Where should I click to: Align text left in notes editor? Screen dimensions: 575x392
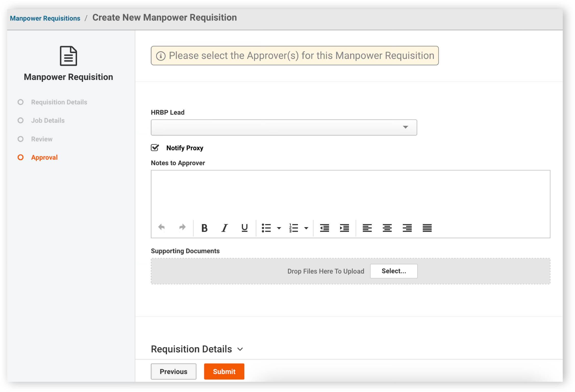pyautogui.click(x=367, y=228)
